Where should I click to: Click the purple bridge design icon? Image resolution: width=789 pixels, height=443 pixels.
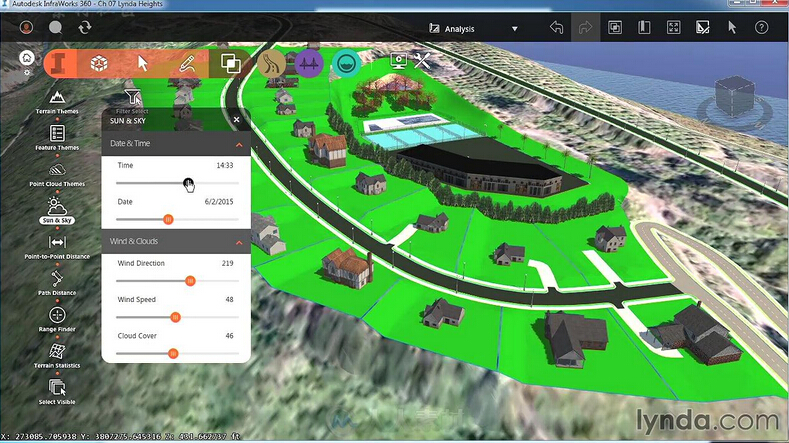point(308,64)
